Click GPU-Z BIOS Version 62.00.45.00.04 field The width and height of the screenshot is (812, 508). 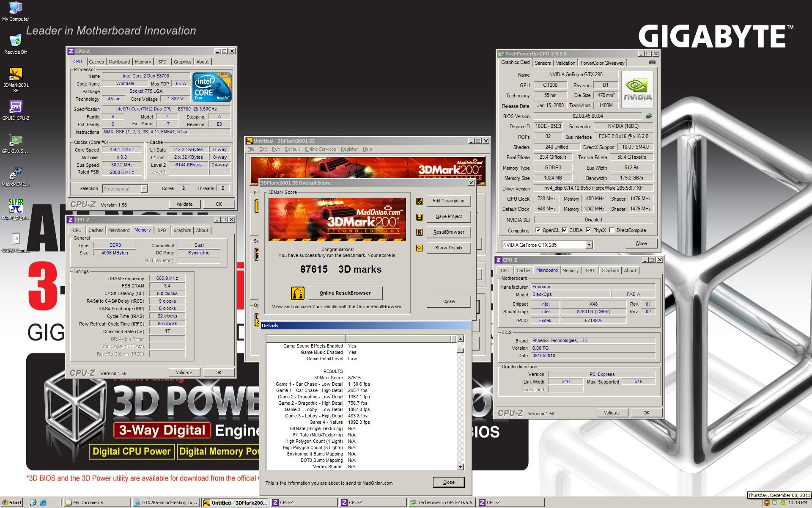(x=588, y=116)
